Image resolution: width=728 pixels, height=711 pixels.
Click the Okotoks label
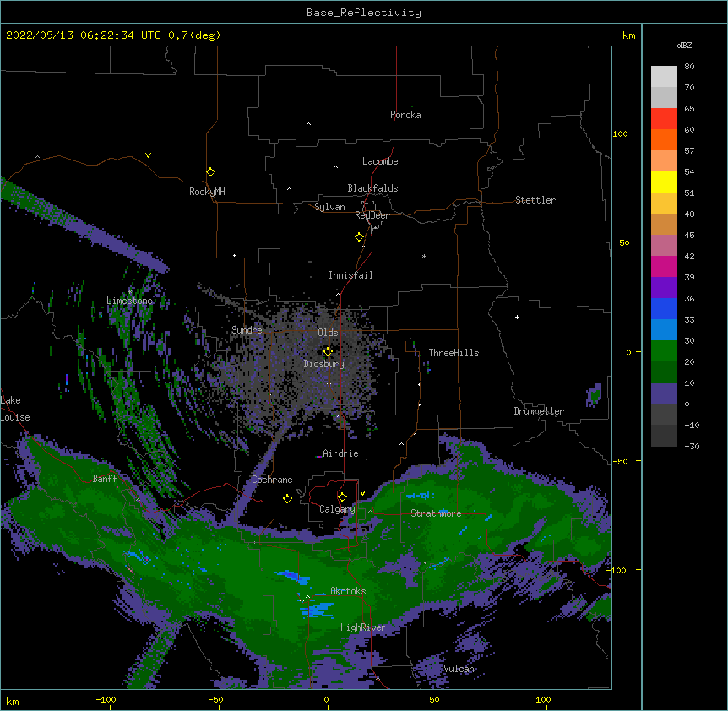click(x=348, y=591)
